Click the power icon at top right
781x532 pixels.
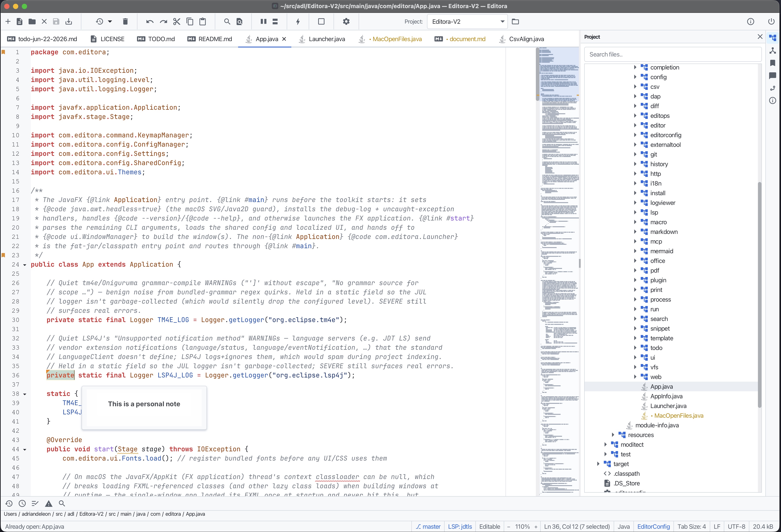point(771,22)
